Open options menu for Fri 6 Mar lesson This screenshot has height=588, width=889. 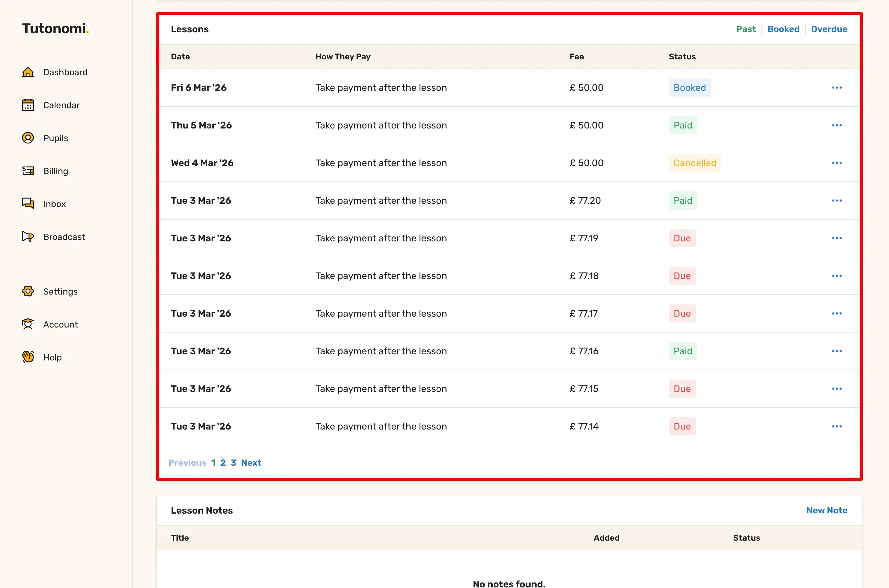tap(836, 88)
